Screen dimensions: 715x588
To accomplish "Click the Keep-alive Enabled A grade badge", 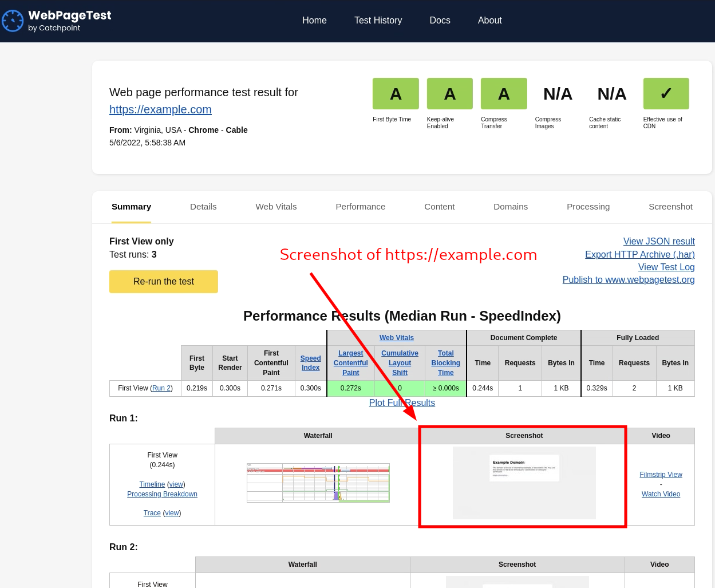I will [x=449, y=93].
